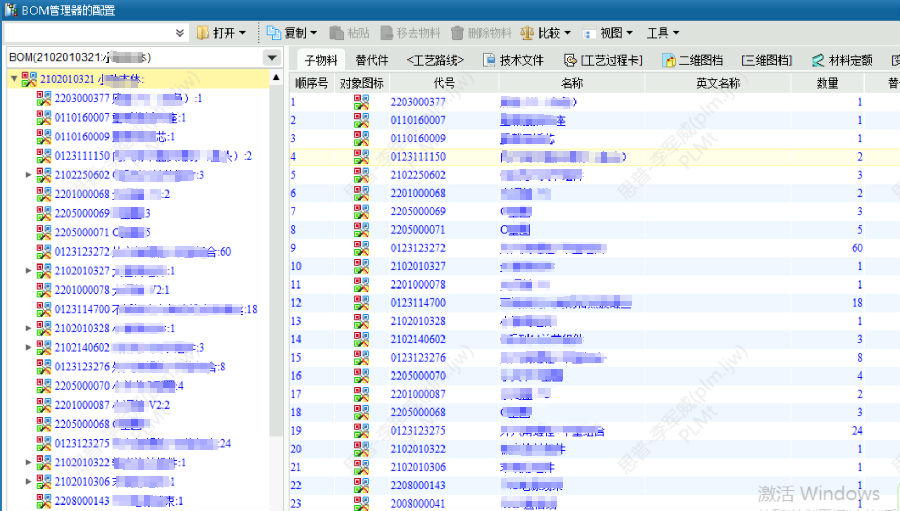The image size is (900, 511).
Task: Open the 视图 (View) dropdown menu
Action: tap(609, 33)
